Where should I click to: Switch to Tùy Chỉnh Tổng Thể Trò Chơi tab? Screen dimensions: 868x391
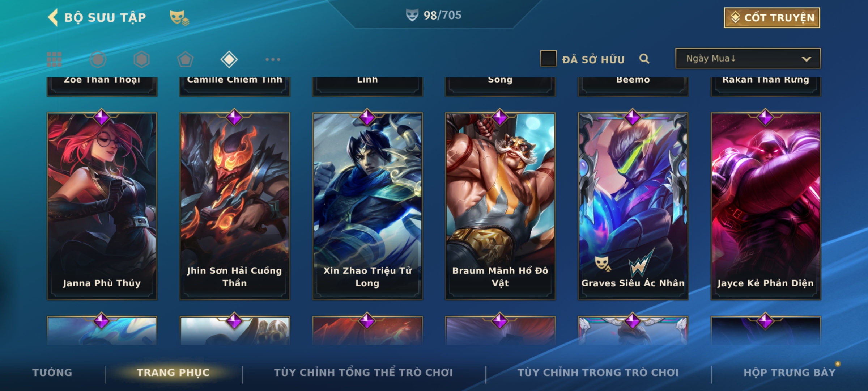click(x=363, y=372)
